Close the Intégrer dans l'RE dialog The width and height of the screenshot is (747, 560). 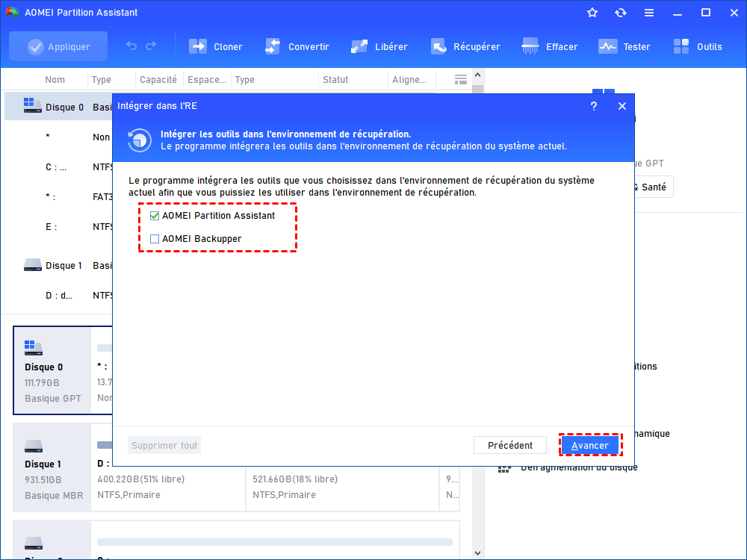622,106
